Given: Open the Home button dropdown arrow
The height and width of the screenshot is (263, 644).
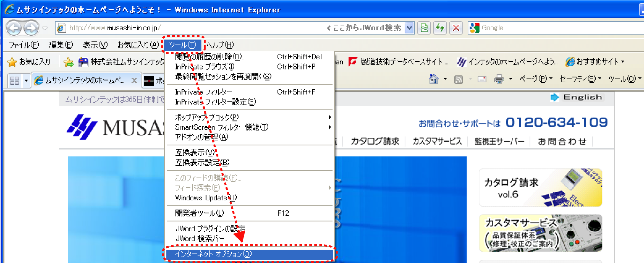Looking at the screenshot, I should click(x=445, y=79).
